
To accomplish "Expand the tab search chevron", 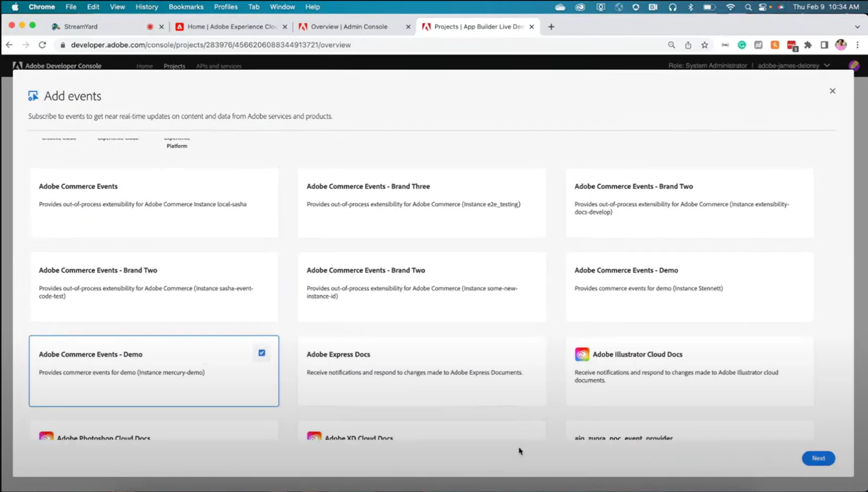I will click(x=857, y=27).
